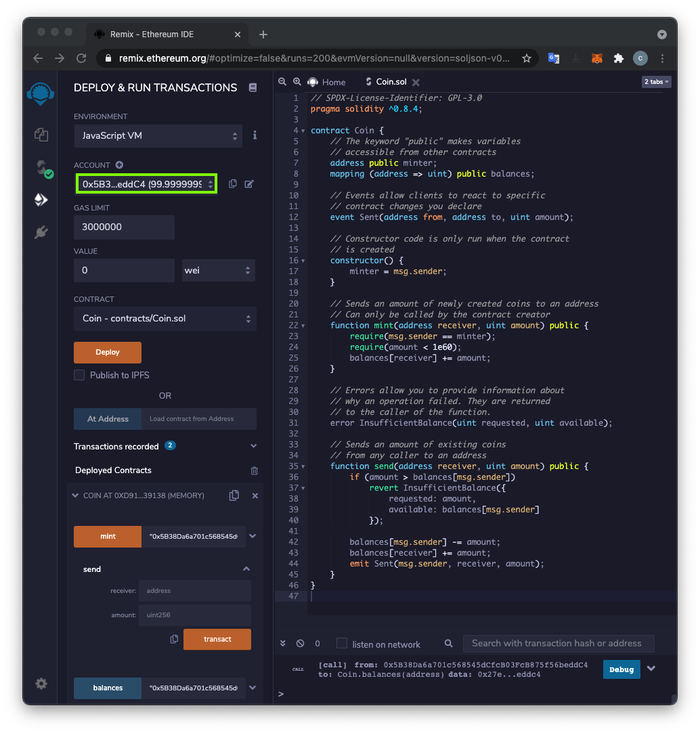This screenshot has height=733, width=700.
Task: Open the File explorers sidebar icon
Action: [x=41, y=134]
